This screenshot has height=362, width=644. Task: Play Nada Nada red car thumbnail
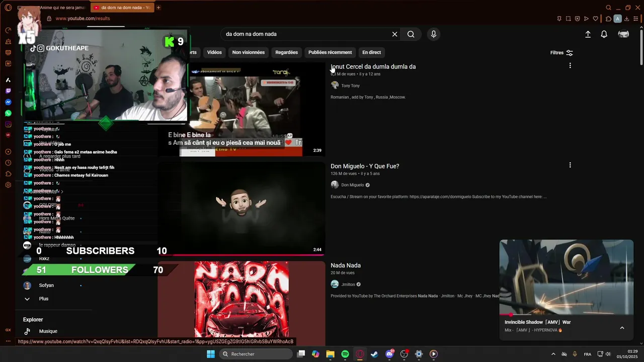click(x=242, y=299)
